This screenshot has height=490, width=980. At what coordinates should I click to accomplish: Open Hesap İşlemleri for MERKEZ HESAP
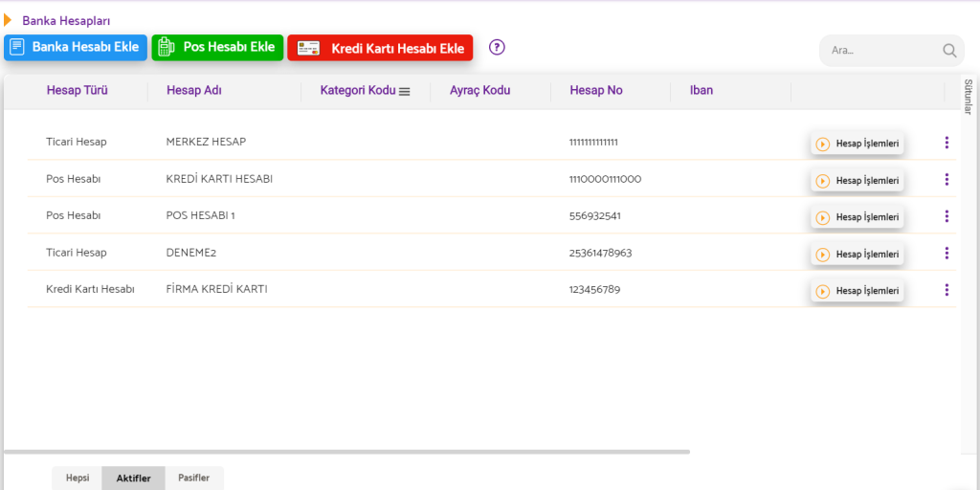click(857, 144)
